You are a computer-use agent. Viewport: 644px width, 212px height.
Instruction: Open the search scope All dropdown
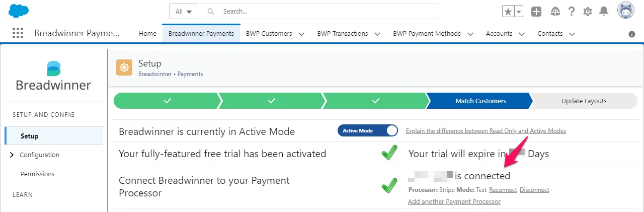tap(183, 11)
